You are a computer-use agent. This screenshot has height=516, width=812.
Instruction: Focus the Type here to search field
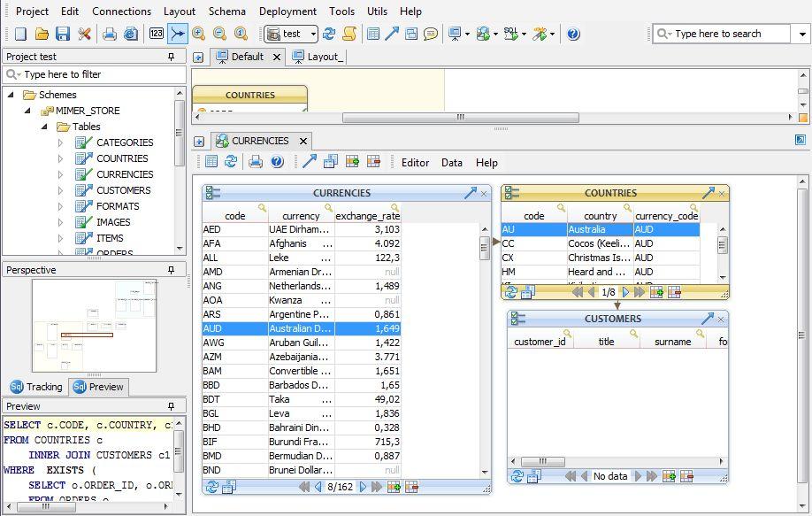[722, 34]
